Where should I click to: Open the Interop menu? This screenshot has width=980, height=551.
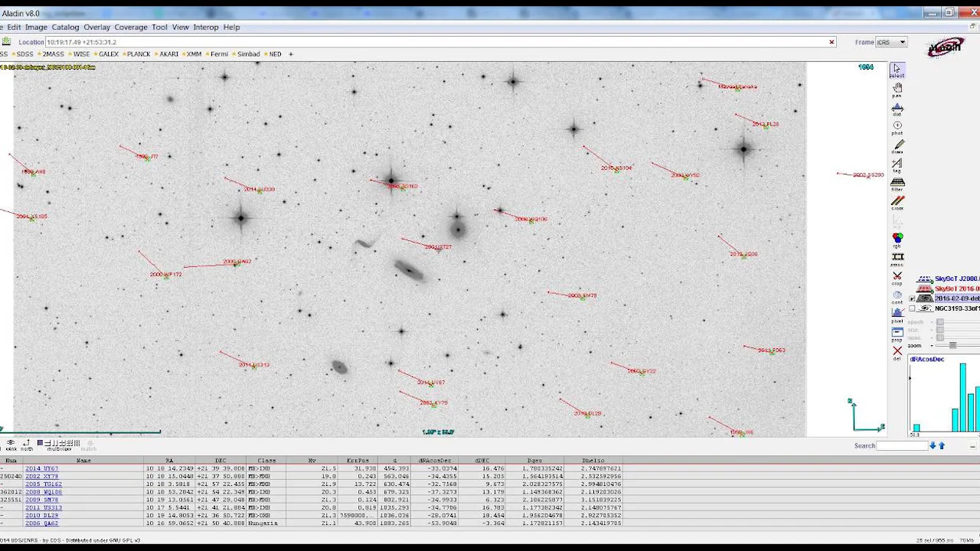click(206, 27)
